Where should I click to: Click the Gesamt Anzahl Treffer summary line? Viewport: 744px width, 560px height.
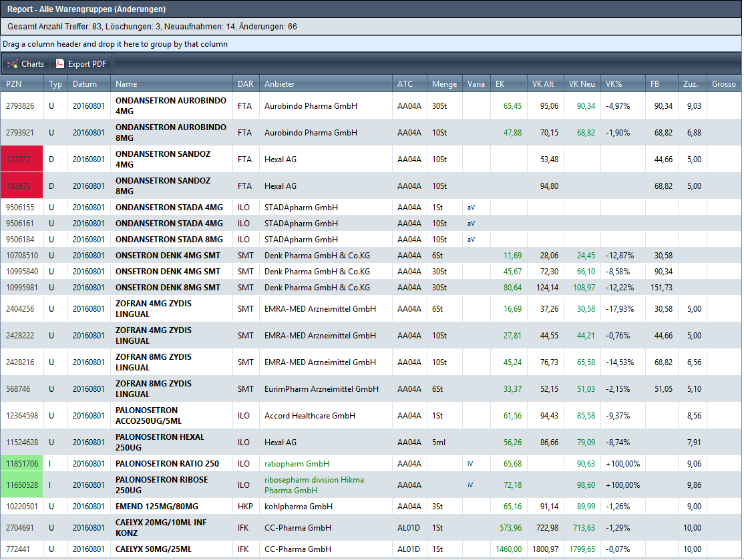152,27
